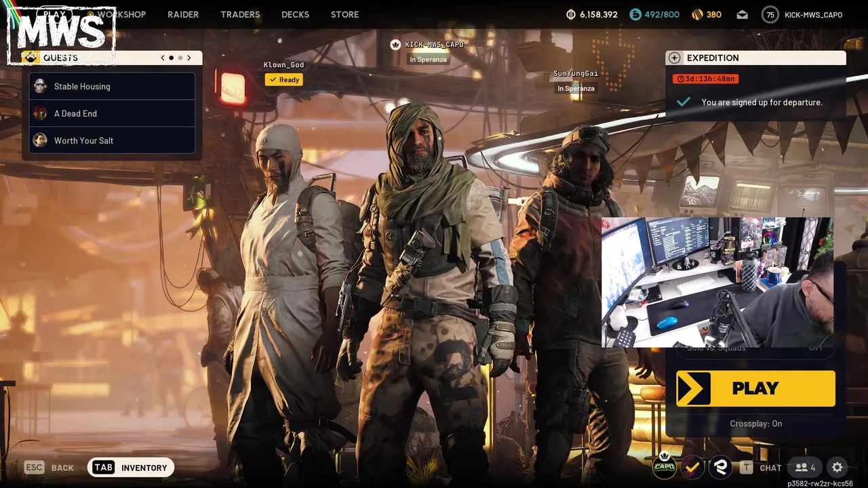
Task: Go to next quests page arrow
Action: pos(189,58)
